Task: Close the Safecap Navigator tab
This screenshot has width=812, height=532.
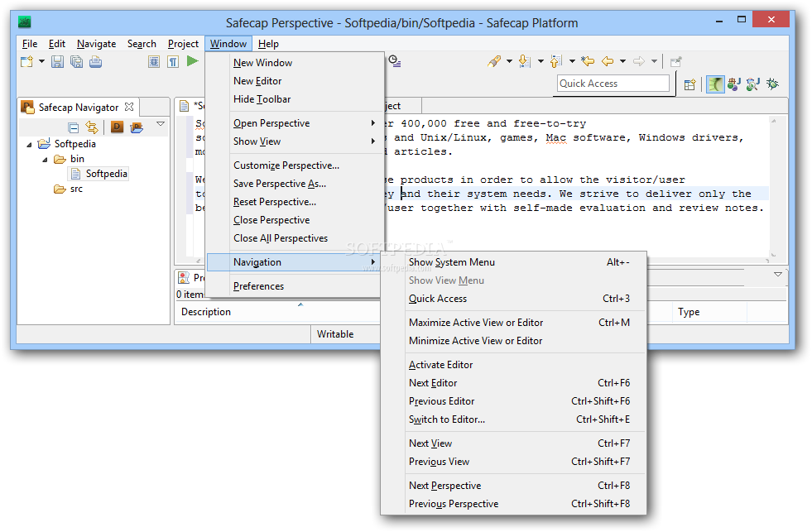Action: [129, 107]
